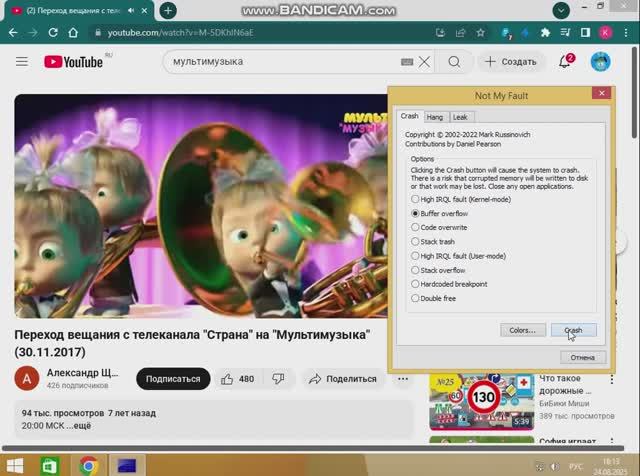640x476 pixels.
Task: Go to YouTube home via logo
Action: pos(73,62)
